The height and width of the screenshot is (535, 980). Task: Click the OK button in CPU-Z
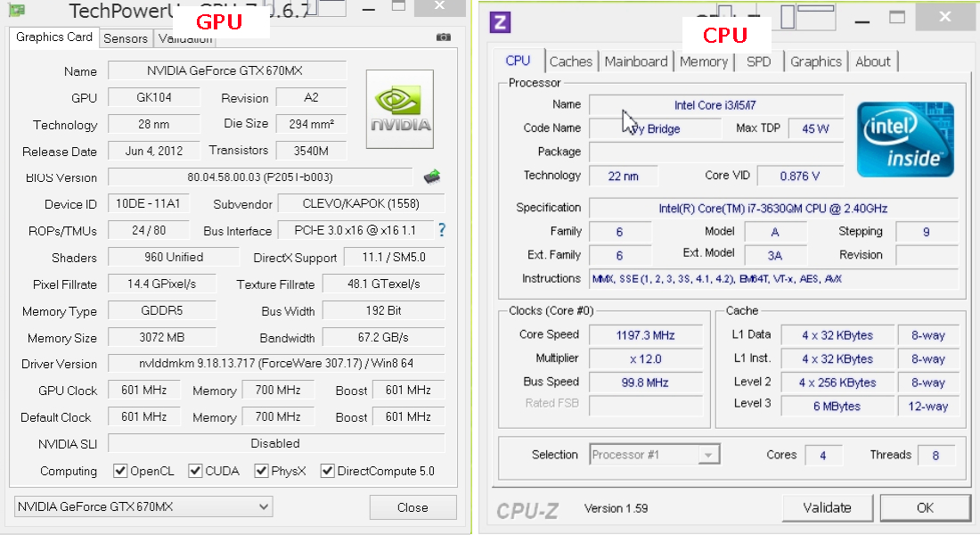pyautogui.click(x=925, y=507)
